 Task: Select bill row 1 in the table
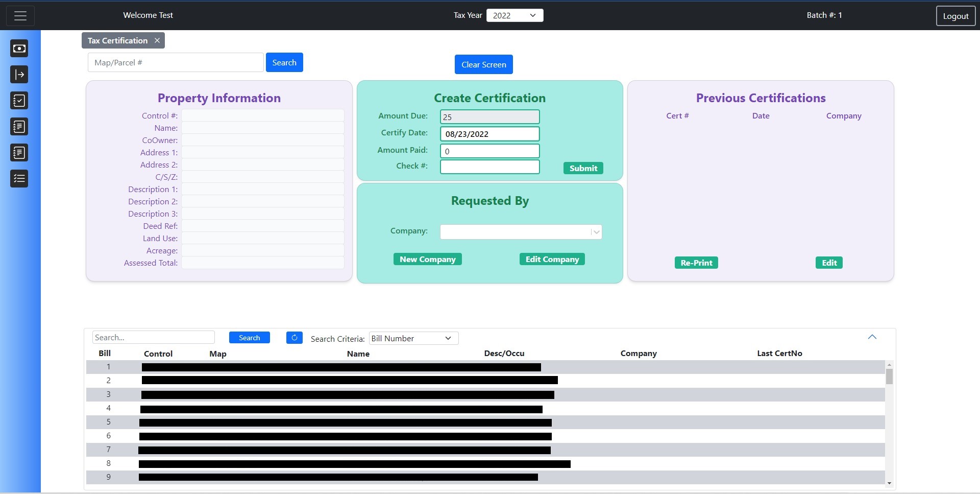[x=485, y=367]
